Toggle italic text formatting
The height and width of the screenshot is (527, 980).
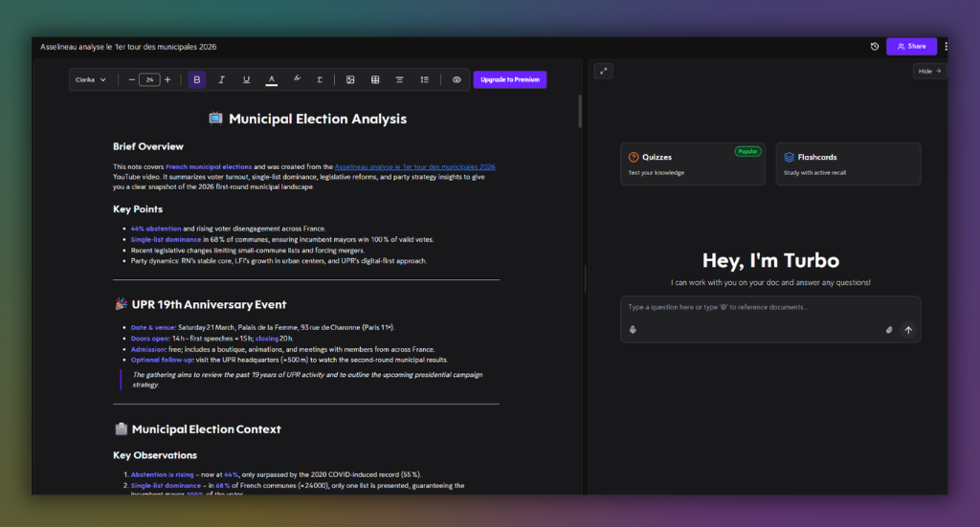[222, 79]
